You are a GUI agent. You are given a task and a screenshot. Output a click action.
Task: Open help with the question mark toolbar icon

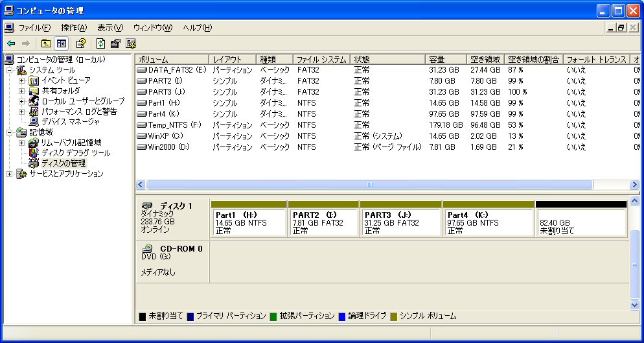[80, 43]
